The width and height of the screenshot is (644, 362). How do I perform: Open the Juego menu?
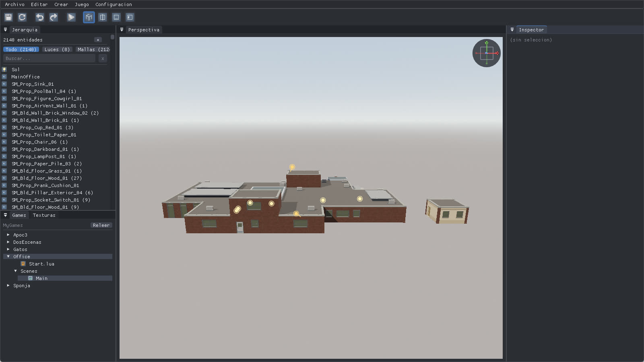82,4
